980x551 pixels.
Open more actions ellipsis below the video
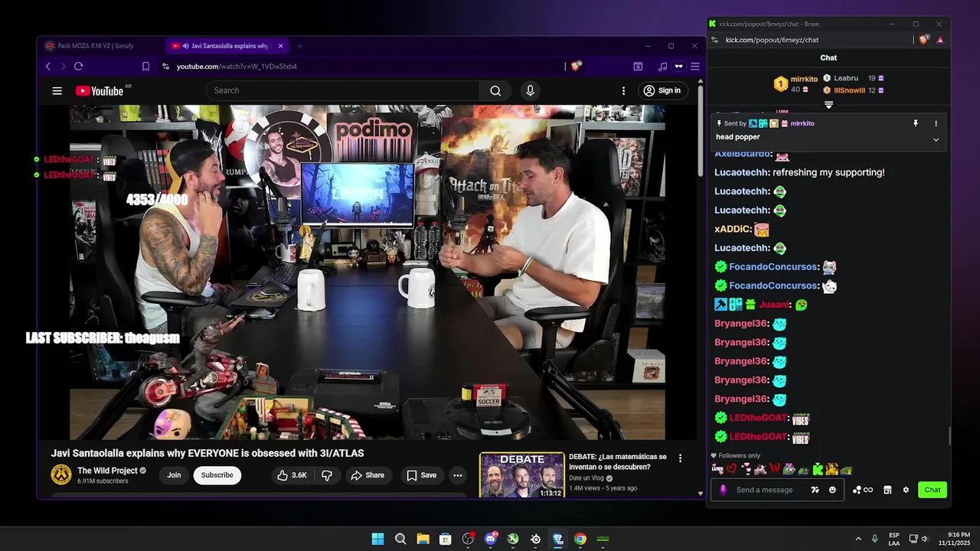click(x=457, y=475)
